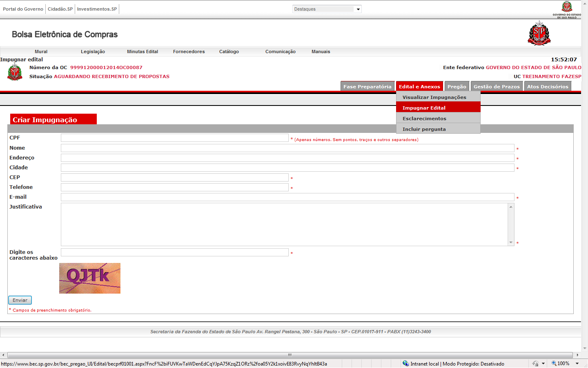Switch to Fase Preparatória tab
This screenshot has height=368, width=588.
click(x=367, y=86)
